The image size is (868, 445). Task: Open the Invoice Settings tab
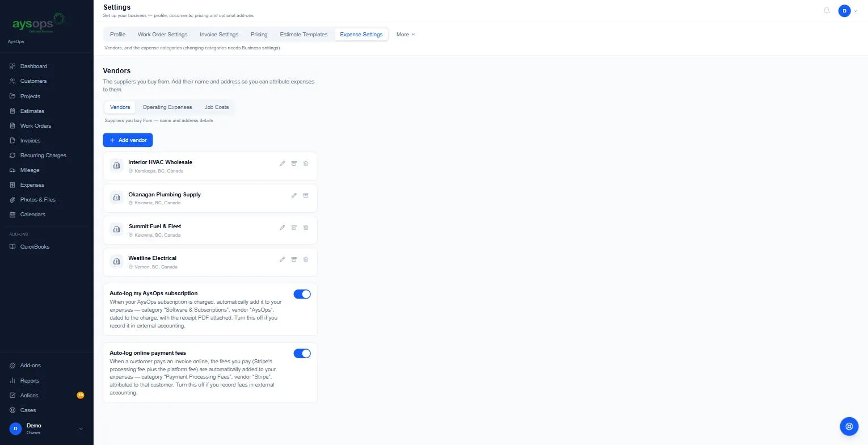click(219, 35)
